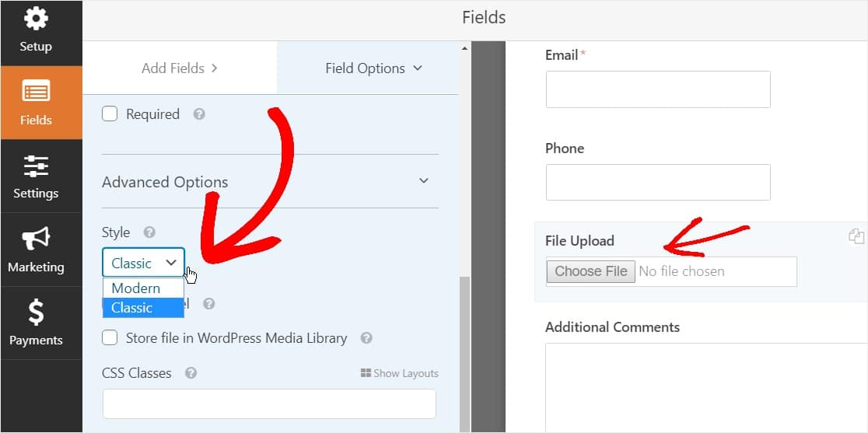This screenshot has width=868, height=433.
Task: Open the Payments dollar section
Action: [36, 323]
